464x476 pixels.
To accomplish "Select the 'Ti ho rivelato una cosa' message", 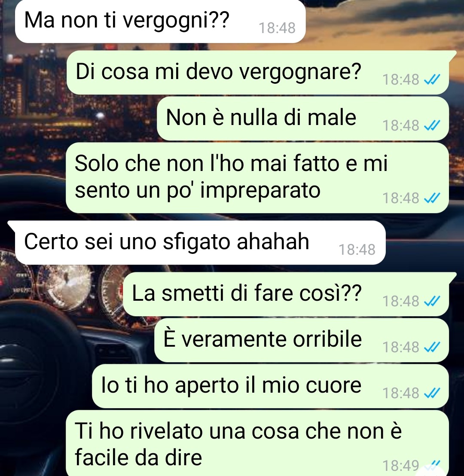I will tap(257, 443).
